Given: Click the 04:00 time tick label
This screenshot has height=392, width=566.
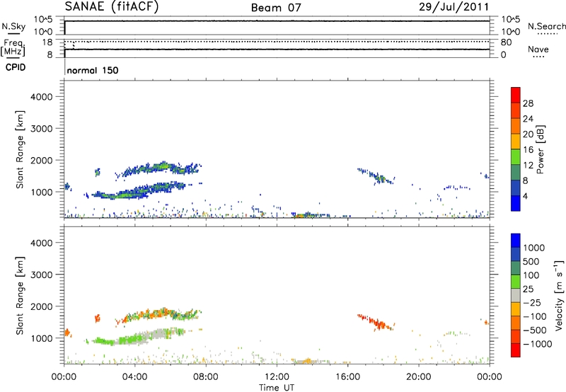Looking at the screenshot, I should (134, 377).
